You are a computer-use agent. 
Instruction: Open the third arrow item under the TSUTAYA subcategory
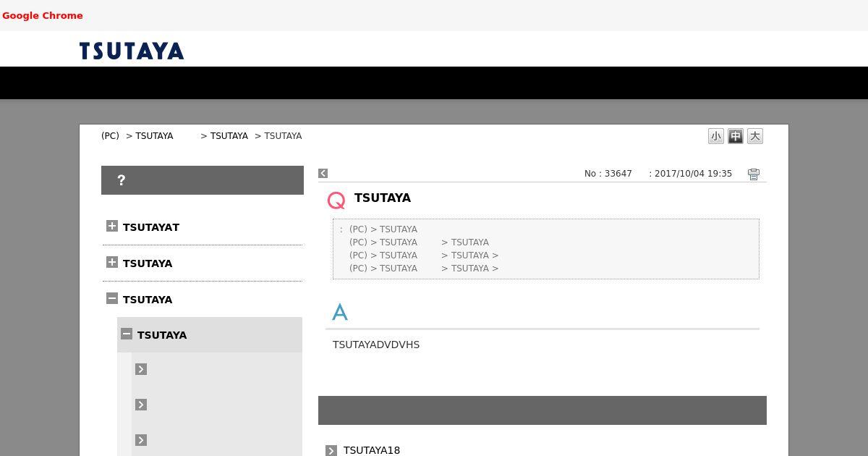pyautogui.click(x=141, y=440)
